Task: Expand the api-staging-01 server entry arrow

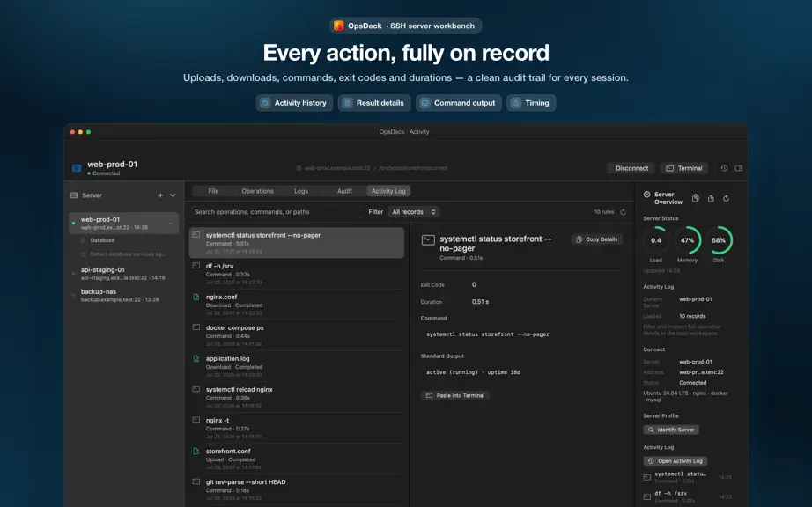Action: tap(73, 273)
